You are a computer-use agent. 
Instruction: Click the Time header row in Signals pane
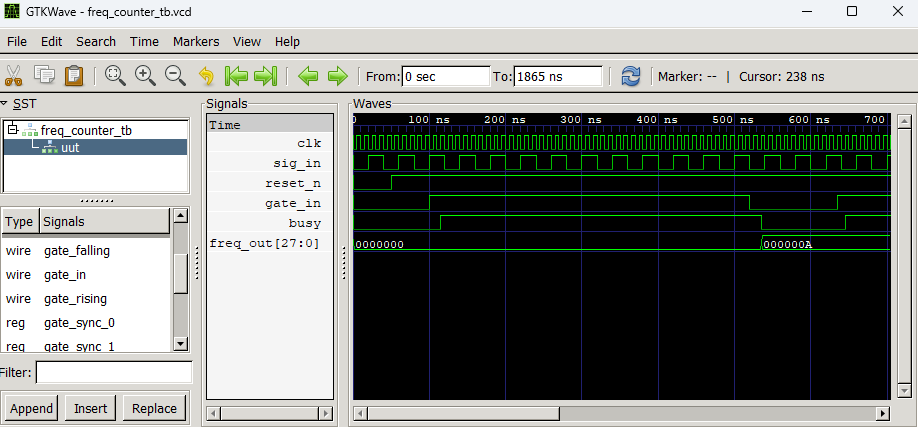click(x=270, y=125)
